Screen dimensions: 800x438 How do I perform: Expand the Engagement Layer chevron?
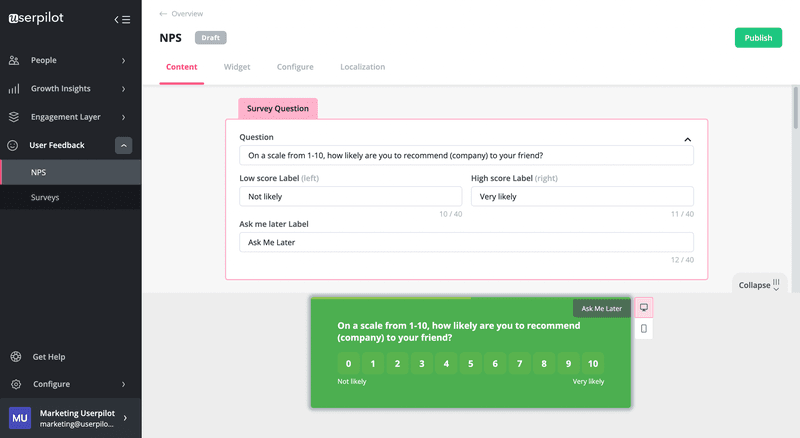(123, 117)
